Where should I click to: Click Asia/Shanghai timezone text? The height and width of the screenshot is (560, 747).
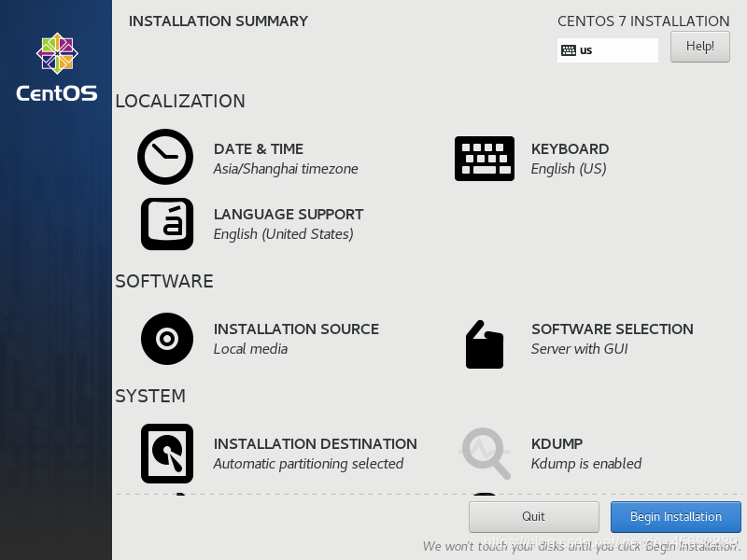click(286, 169)
